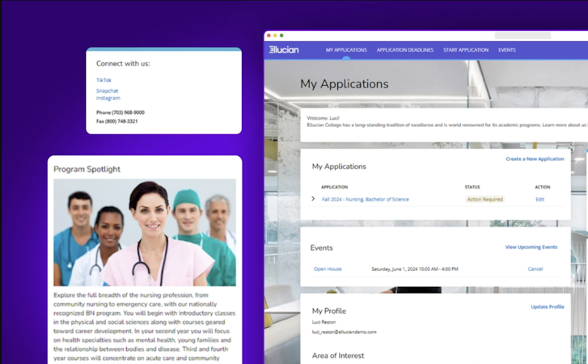Image resolution: width=588 pixels, height=364 pixels.
Task: Click the Luci Reston profile name
Action: [324, 322]
